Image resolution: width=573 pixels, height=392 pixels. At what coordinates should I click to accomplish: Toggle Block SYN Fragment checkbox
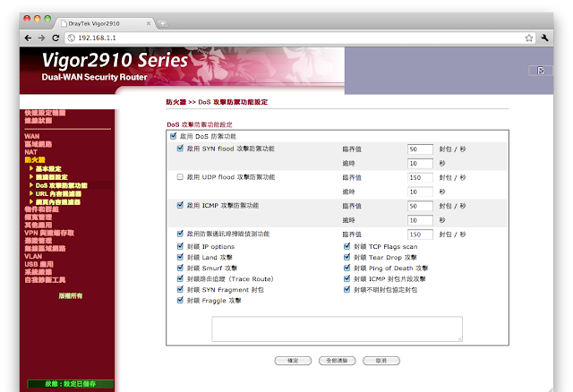(180, 289)
